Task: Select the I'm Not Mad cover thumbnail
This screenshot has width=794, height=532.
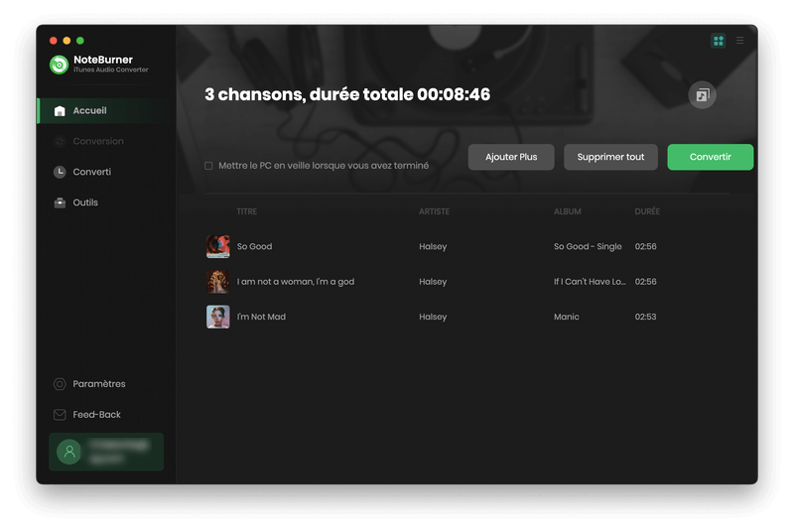Action: click(x=217, y=317)
